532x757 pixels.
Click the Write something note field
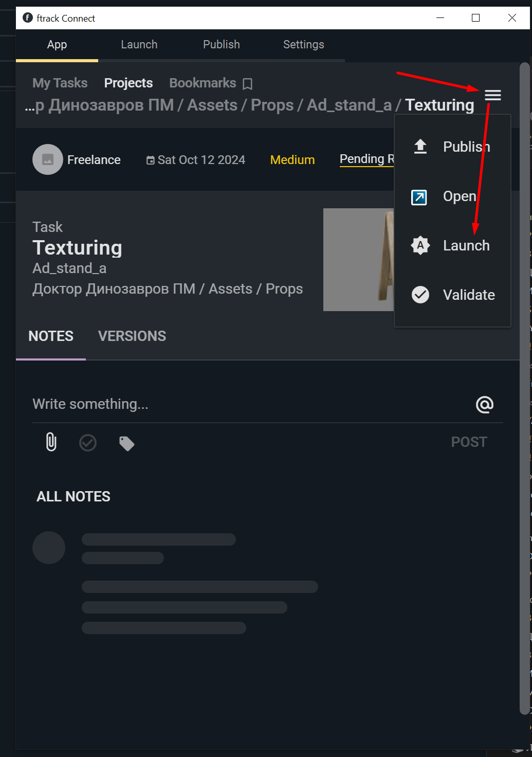click(252, 404)
